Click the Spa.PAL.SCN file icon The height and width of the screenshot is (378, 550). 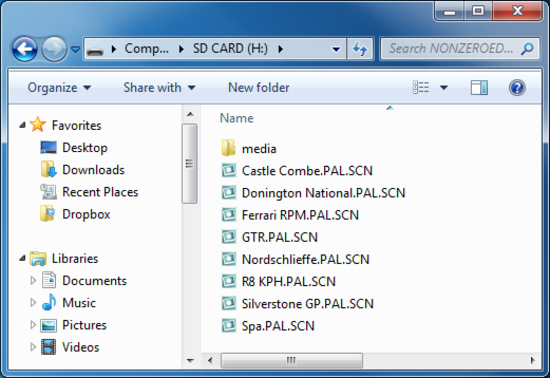pyautogui.click(x=229, y=325)
